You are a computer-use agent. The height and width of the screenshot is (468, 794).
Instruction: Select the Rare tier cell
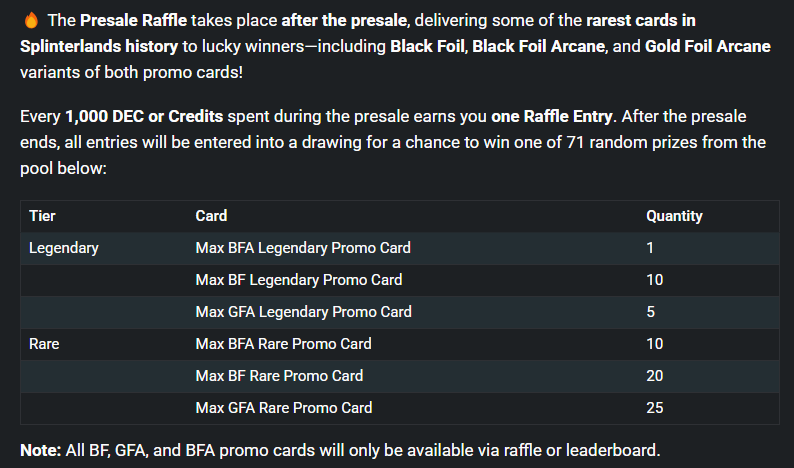[x=44, y=344]
